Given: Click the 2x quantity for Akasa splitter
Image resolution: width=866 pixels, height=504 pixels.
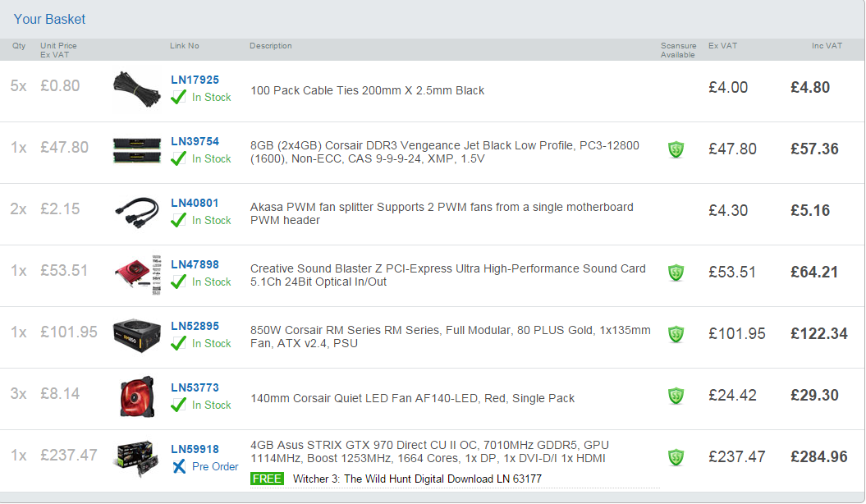Looking at the screenshot, I should click(18, 209).
